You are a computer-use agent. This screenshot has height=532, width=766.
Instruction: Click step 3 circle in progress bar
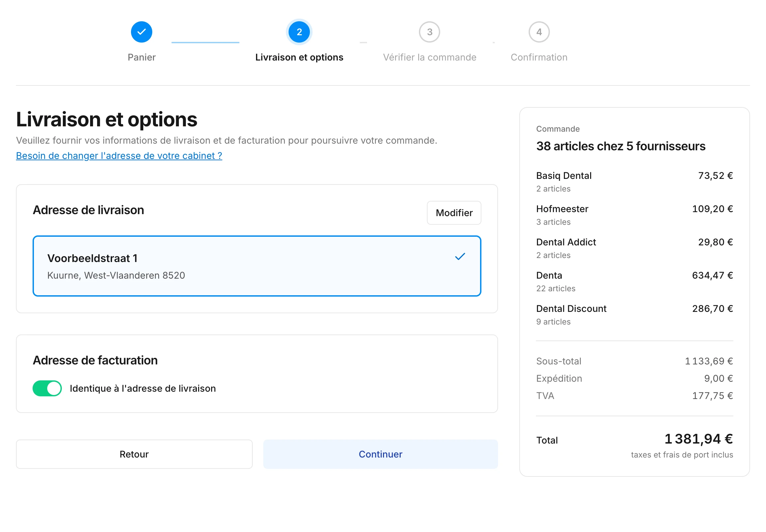[x=429, y=32]
